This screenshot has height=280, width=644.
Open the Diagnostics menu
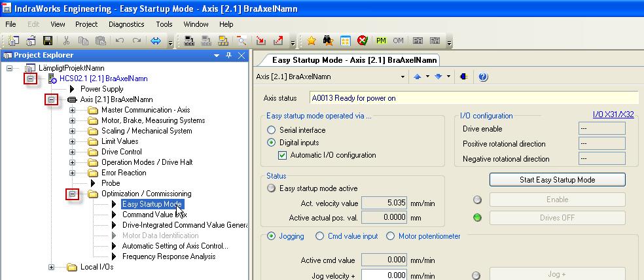coord(126,24)
